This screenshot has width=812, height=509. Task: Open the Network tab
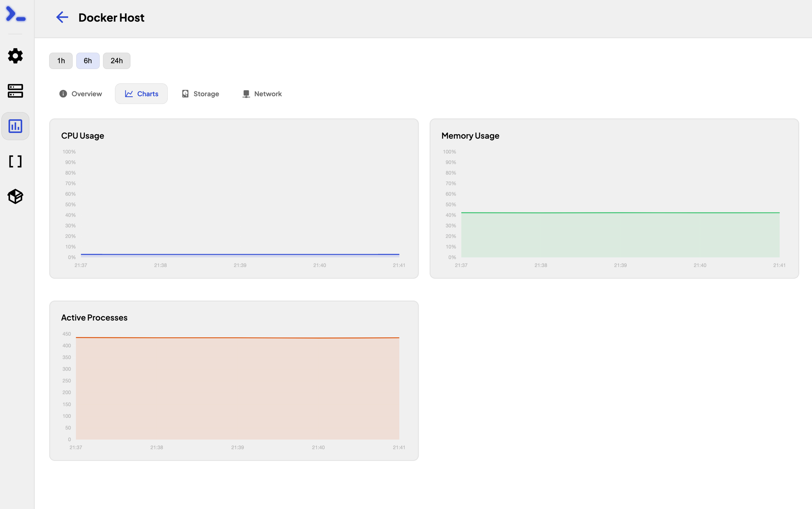(x=262, y=93)
